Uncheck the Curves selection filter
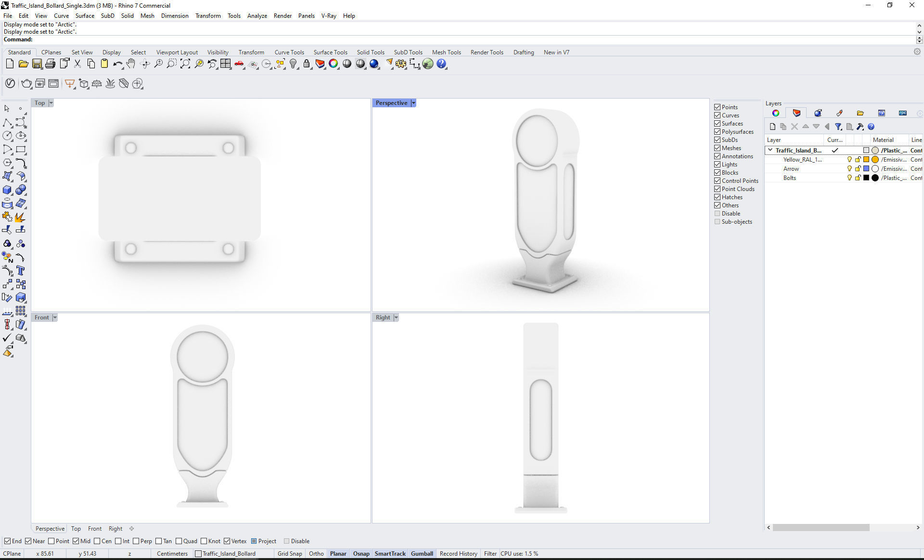The height and width of the screenshot is (560, 924). pyautogui.click(x=718, y=115)
